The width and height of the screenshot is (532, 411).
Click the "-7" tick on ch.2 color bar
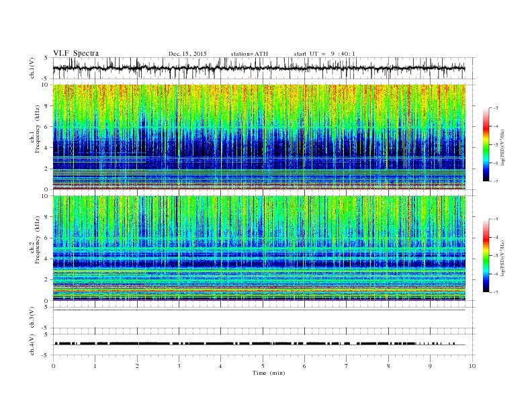pyautogui.click(x=496, y=292)
